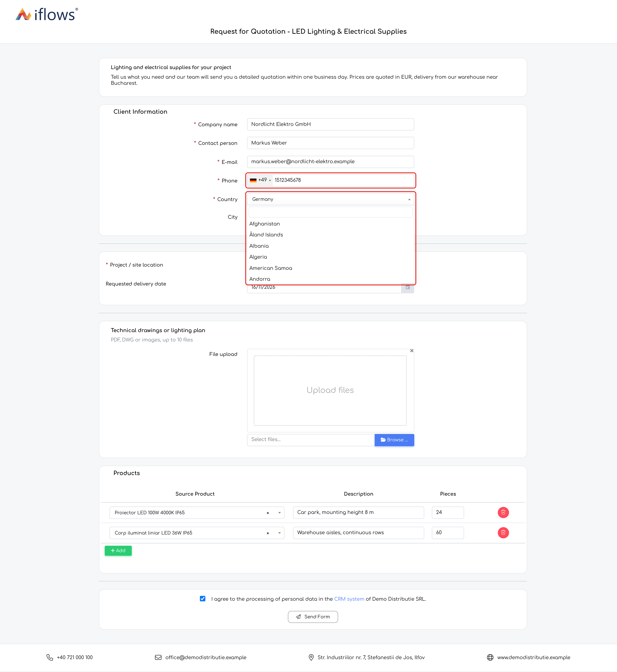Click the Browse button for file upload
The image size is (617, 672).
point(394,440)
